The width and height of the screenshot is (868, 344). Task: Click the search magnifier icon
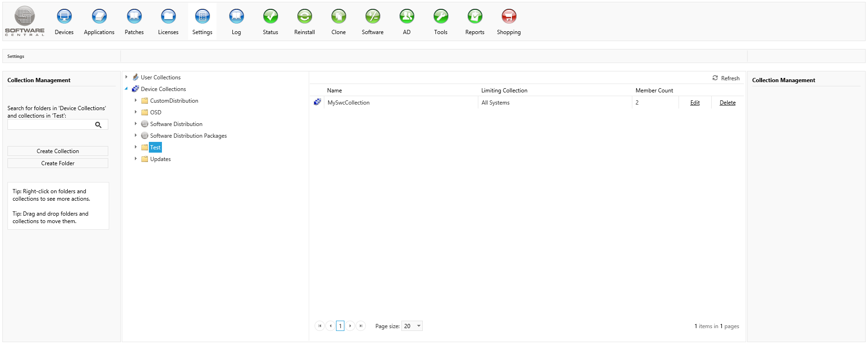(98, 125)
